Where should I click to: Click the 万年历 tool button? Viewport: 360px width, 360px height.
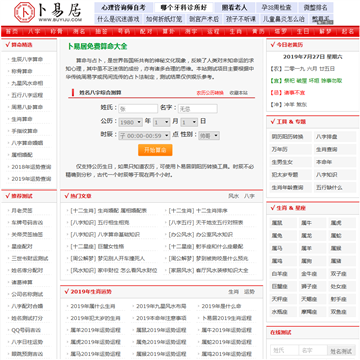[x=291, y=149]
